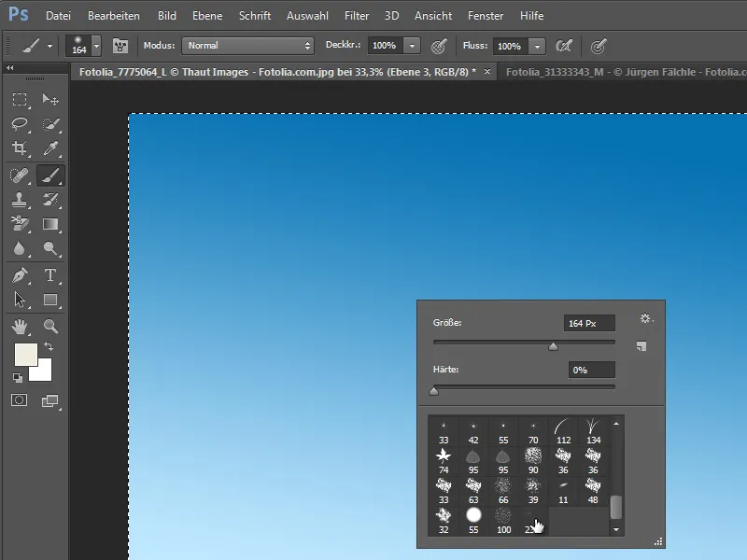Open the Hilfe menu
Viewport: 747px width, 560px height.
coord(531,16)
